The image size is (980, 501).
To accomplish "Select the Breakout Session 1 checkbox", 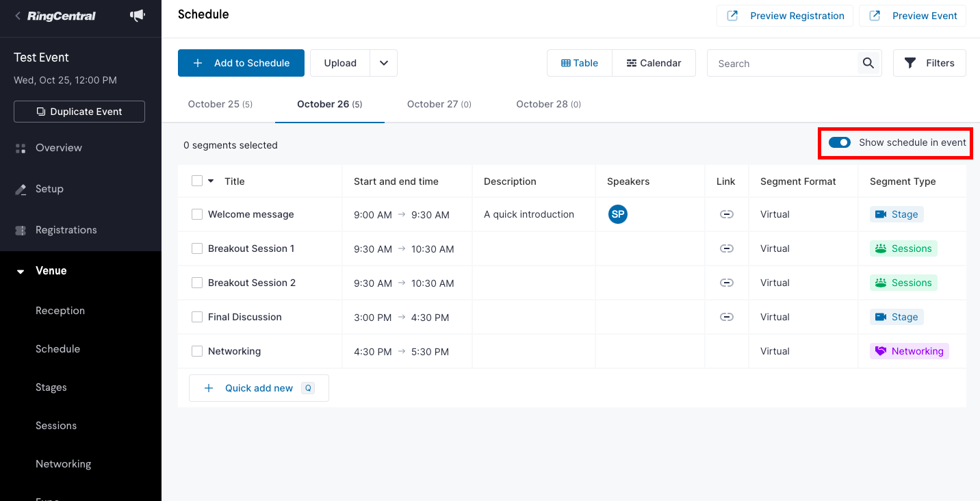I will [197, 248].
